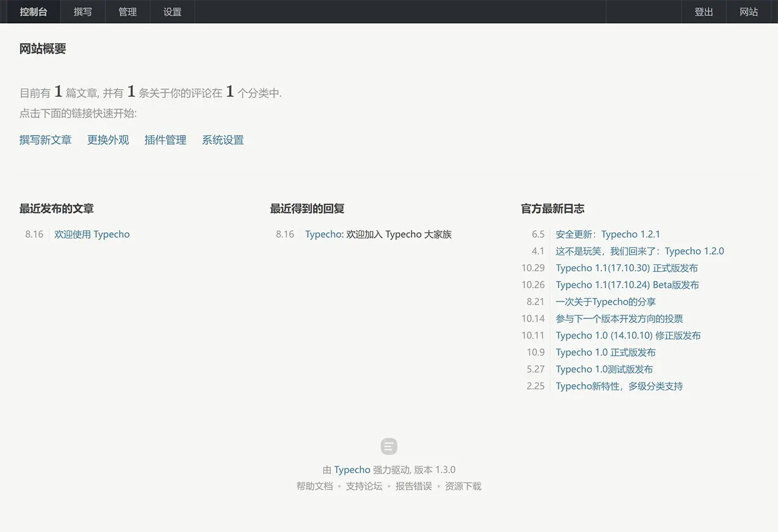The height and width of the screenshot is (532, 778).
Task: Open 参与下一个版本开发方向的投票 entry
Action: point(619,319)
